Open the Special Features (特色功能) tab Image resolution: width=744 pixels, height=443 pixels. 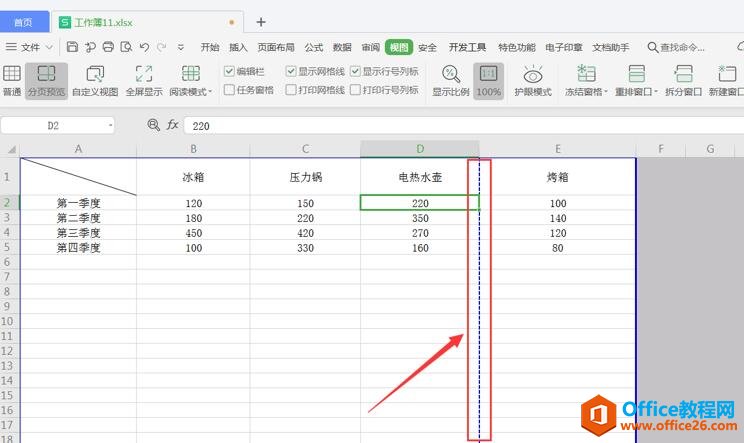pyautogui.click(x=517, y=47)
